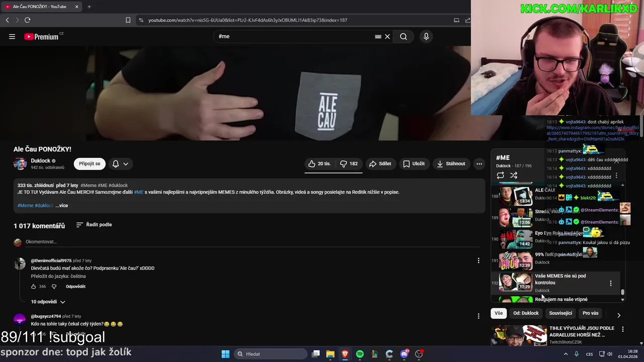Open Windows Start menu
644x362 pixels.
(x=225, y=354)
